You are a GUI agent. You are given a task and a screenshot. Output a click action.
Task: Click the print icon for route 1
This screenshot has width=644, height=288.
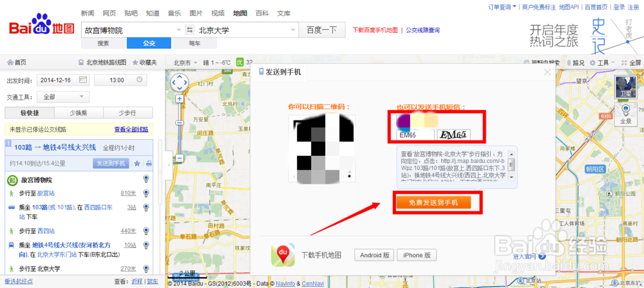pos(149,164)
